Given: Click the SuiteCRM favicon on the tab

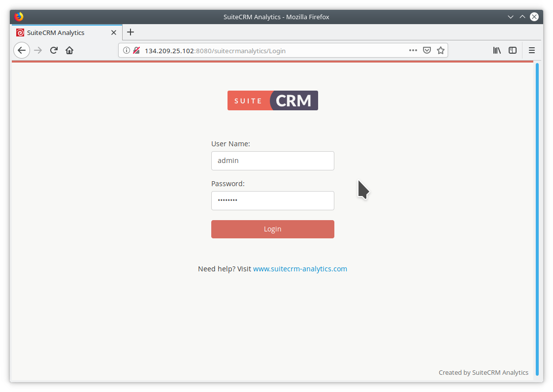Looking at the screenshot, I should pos(20,33).
